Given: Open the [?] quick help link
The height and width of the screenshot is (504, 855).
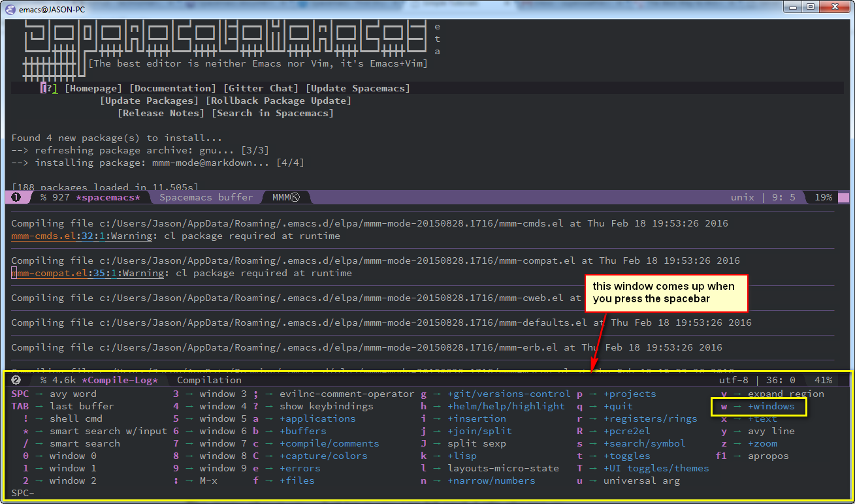Looking at the screenshot, I should coord(49,88).
